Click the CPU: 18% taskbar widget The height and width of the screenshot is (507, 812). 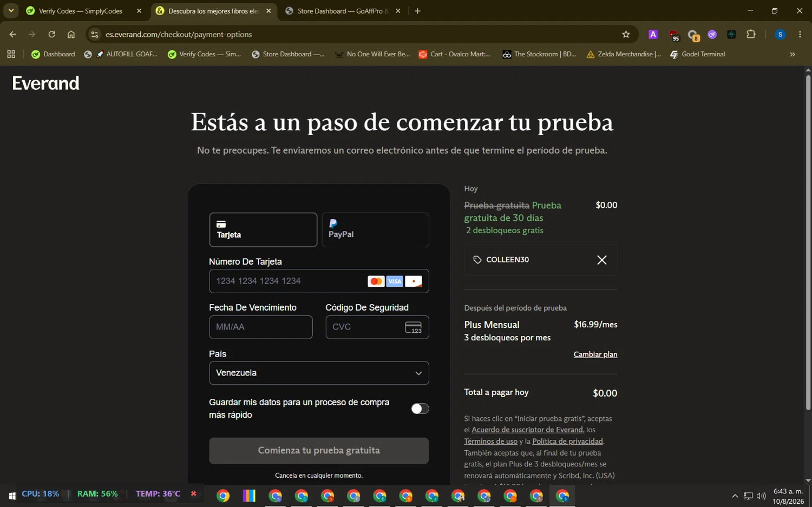[40, 493]
